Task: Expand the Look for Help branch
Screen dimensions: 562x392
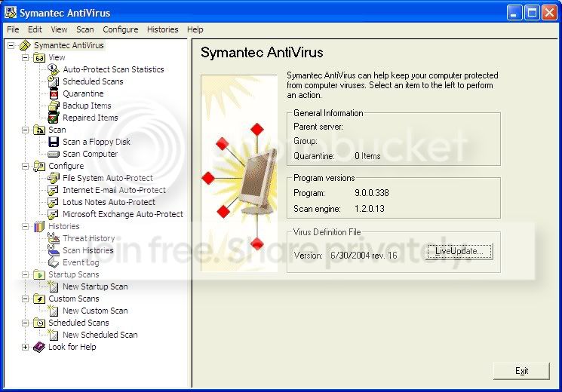Action: [25, 347]
